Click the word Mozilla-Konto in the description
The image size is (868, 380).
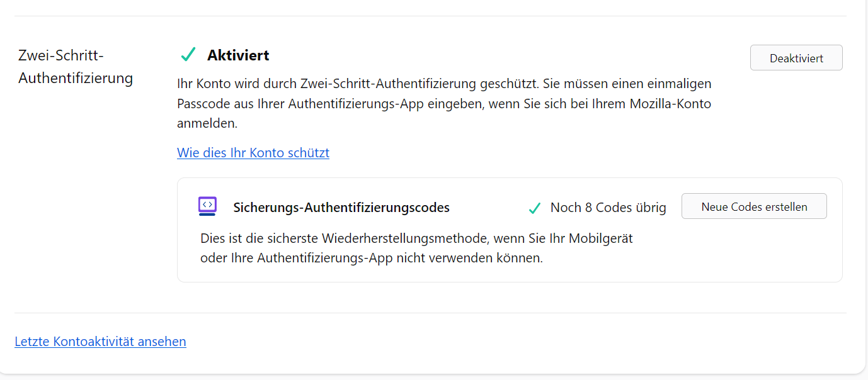[x=670, y=104]
